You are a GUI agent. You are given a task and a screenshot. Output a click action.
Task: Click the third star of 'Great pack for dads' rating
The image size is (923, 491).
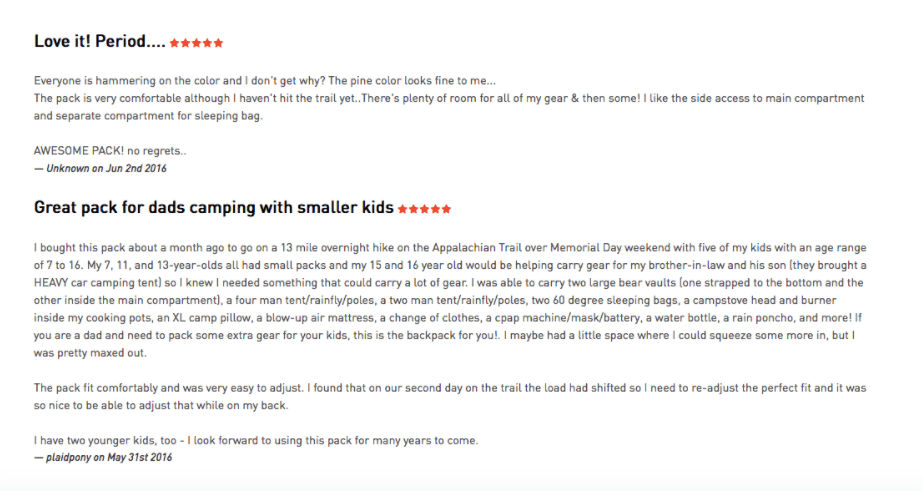click(x=424, y=209)
